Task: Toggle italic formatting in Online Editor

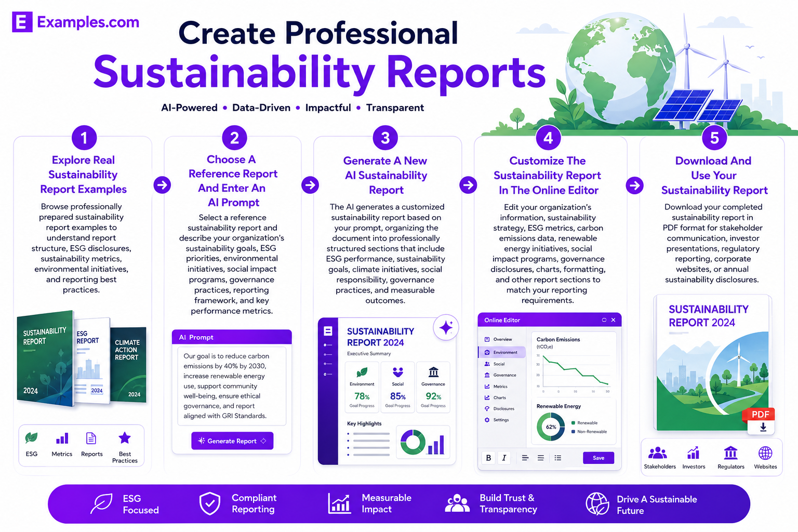Action: coord(504,458)
